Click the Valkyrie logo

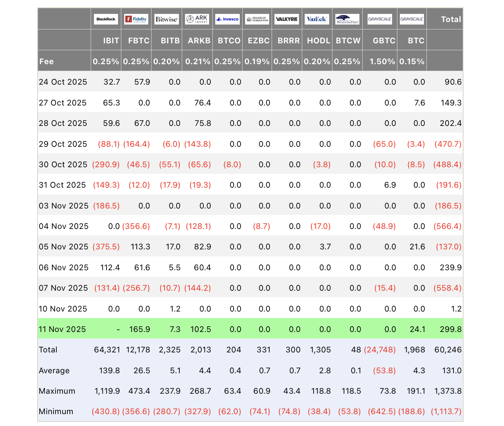(x=287, y=19)
